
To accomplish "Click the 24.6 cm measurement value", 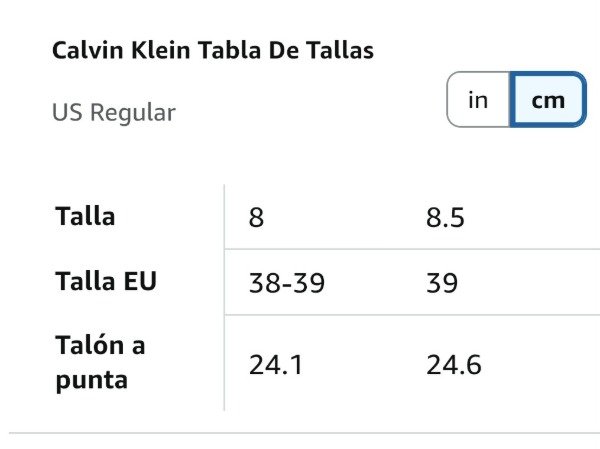I will pos(453,365).
